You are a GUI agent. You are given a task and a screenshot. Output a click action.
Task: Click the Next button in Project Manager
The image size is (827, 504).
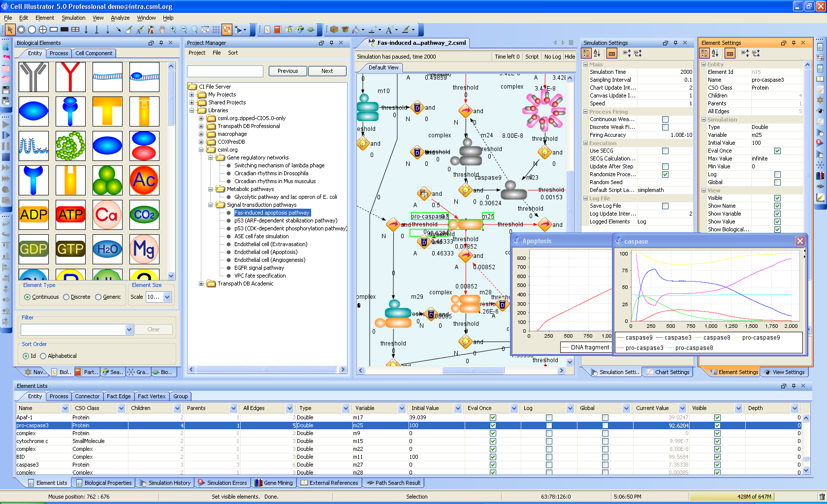coord(327,71)
